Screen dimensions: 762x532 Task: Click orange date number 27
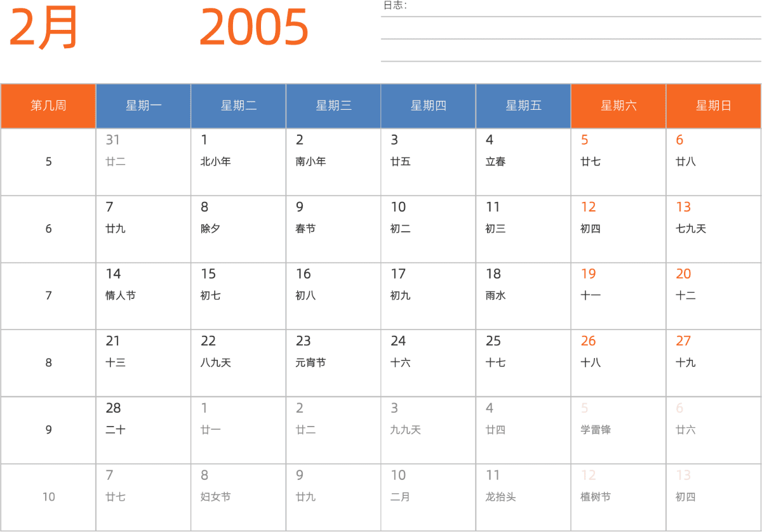click(x=683, y=342)
